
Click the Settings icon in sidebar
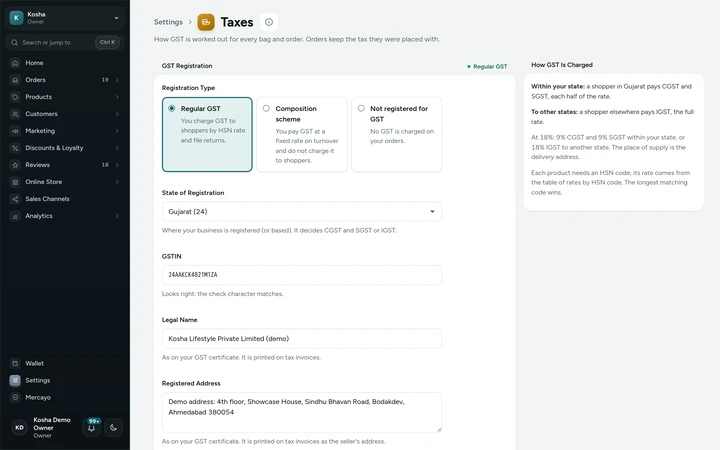coord(15,380)
